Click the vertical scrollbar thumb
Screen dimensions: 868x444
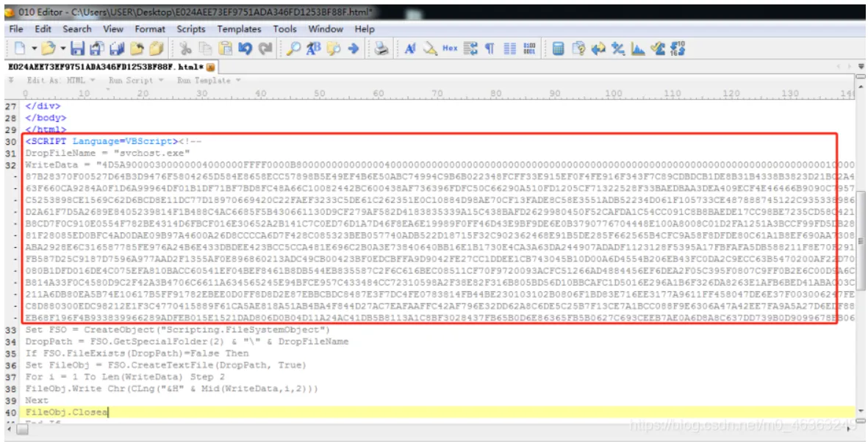pyautogui.click(x=861, y=241)
